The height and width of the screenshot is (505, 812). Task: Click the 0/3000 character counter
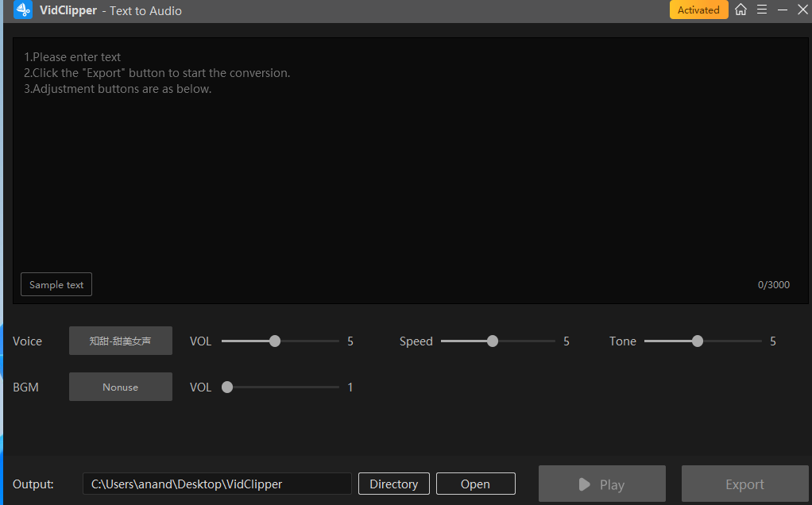tap(773, 285)
